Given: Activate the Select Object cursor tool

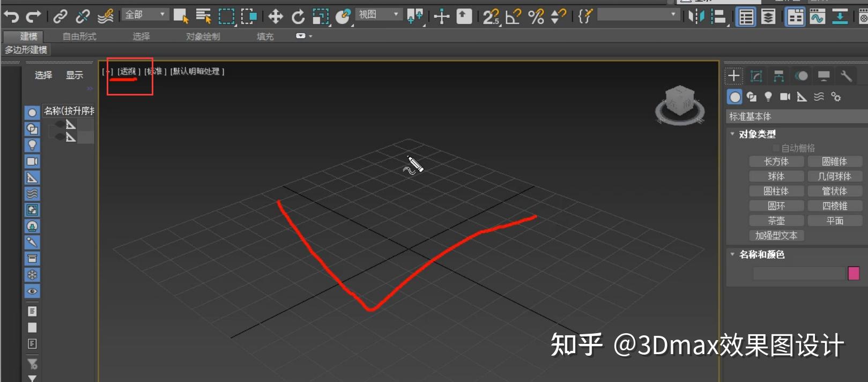Looking at the screenshot, I should click(x=181, y=17).
